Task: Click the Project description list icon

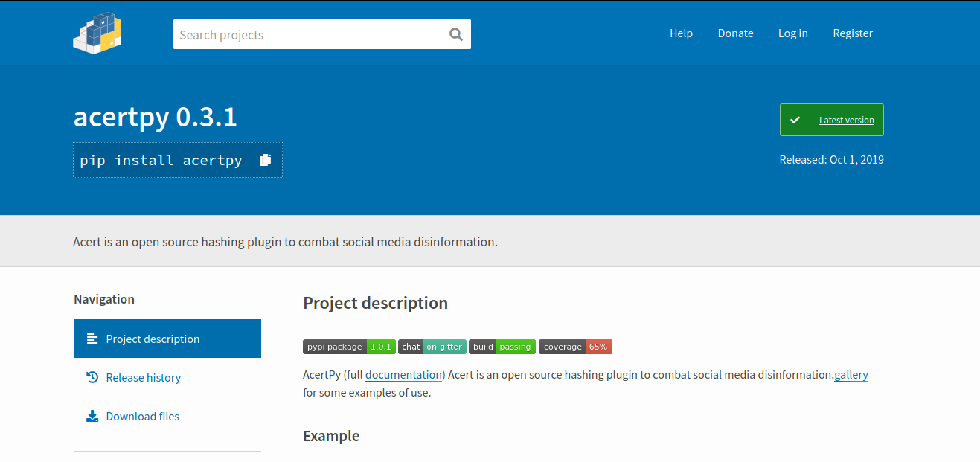Action: point(92,339)
